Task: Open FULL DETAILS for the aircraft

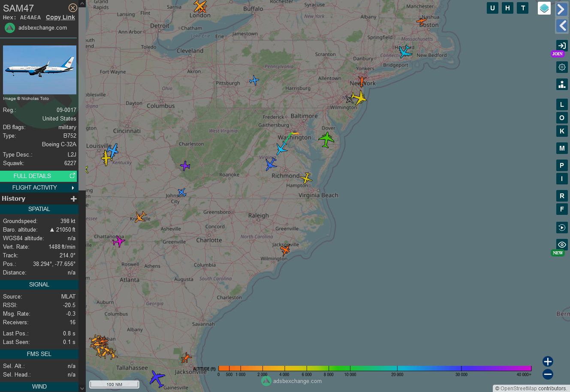Action: point(39,176)
